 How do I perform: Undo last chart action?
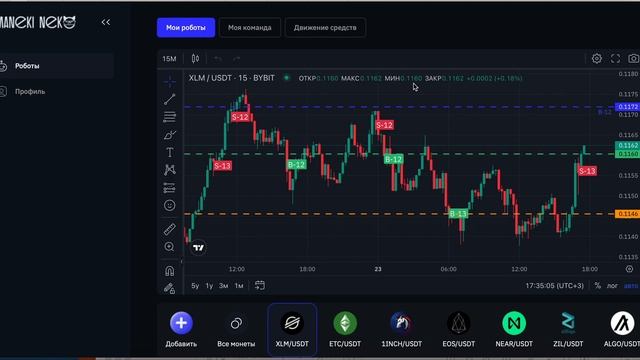[x=218, y=59]
